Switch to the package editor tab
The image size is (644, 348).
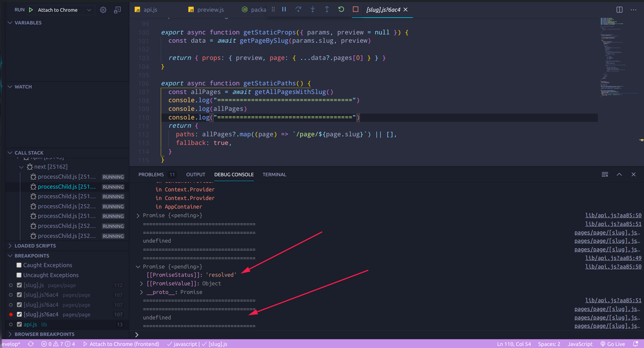pos(254,10)
